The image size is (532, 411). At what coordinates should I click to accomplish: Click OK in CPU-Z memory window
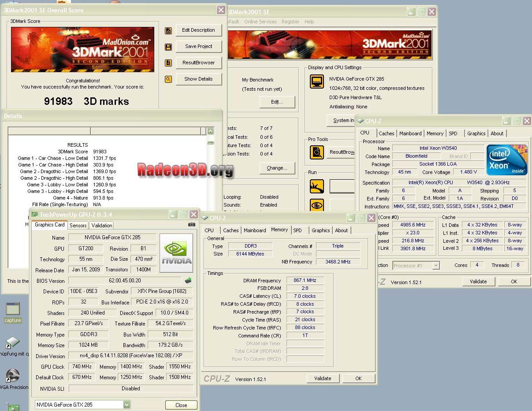coord(358,378)
